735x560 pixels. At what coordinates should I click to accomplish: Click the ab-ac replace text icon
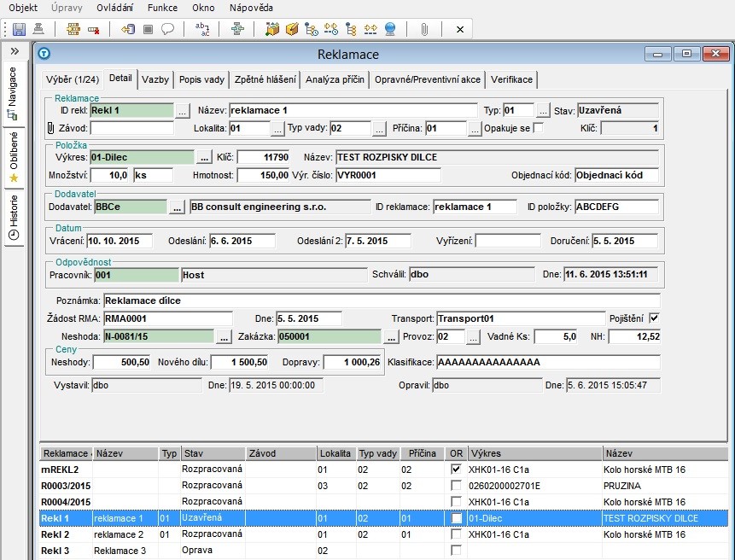pyautogui.click(x=202, y=30)
